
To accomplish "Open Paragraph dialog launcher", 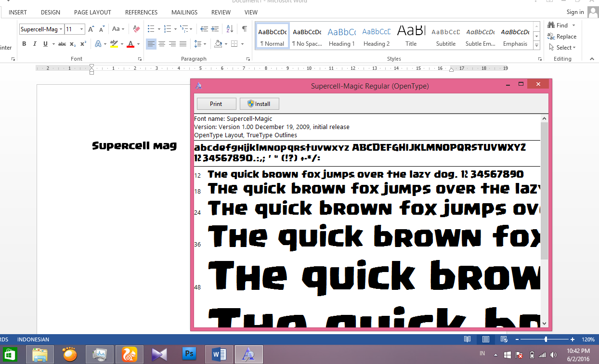I will click(x=248, y=59).
